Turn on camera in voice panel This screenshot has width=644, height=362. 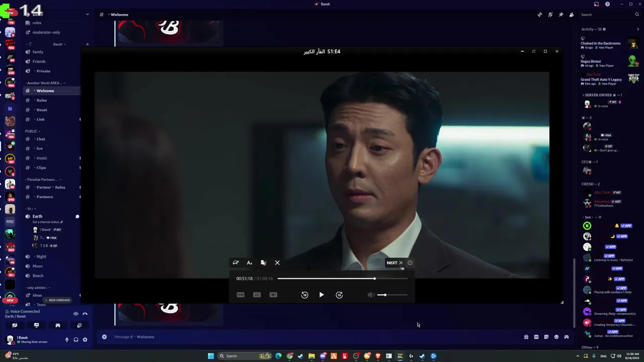(x=15, y=325)
